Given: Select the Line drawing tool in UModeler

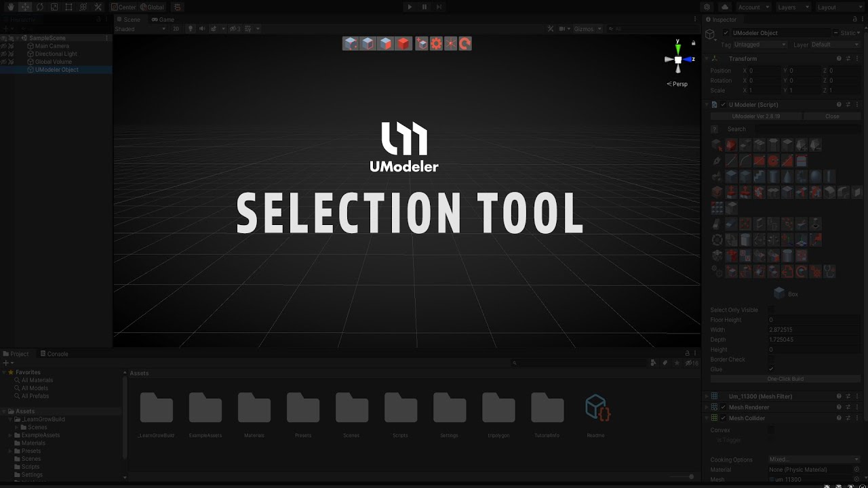Looking at the screenshot, I should [x=731, y=161].
